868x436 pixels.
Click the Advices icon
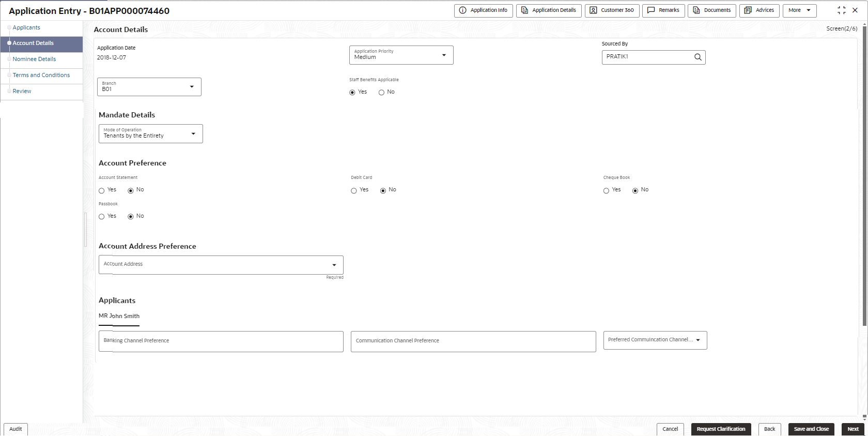(748, 10)
